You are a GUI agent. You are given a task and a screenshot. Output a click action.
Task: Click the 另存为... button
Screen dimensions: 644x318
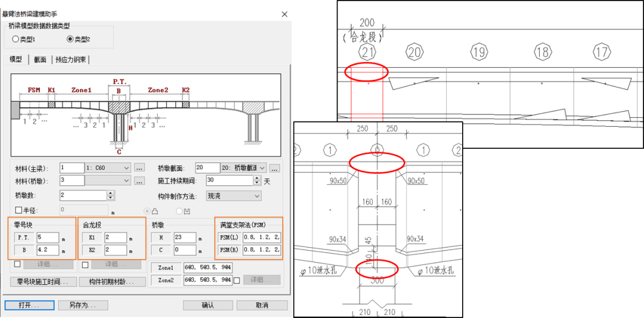tap(82, 305)
